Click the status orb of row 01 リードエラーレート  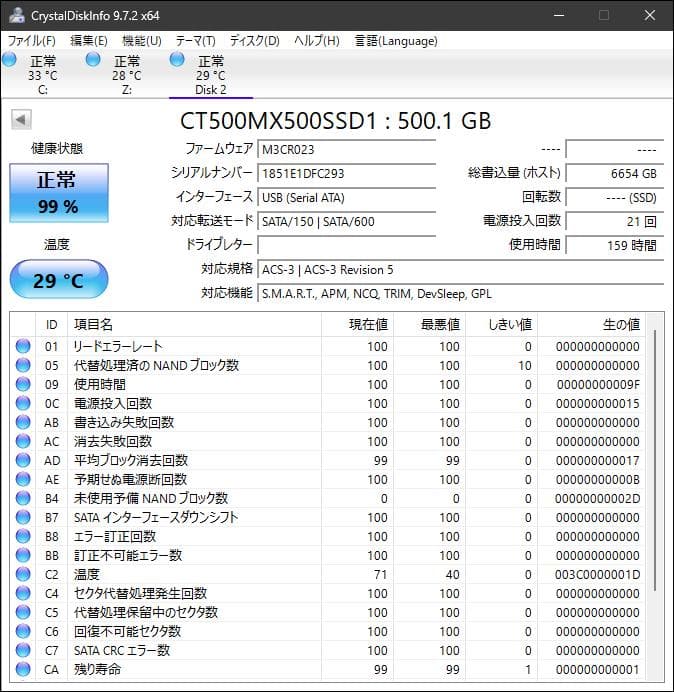(x=23, y=346)
